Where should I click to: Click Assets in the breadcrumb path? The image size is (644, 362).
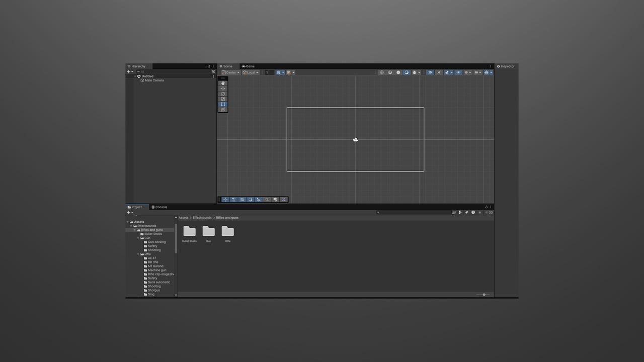pyautogui.click(x=183, y=218)
